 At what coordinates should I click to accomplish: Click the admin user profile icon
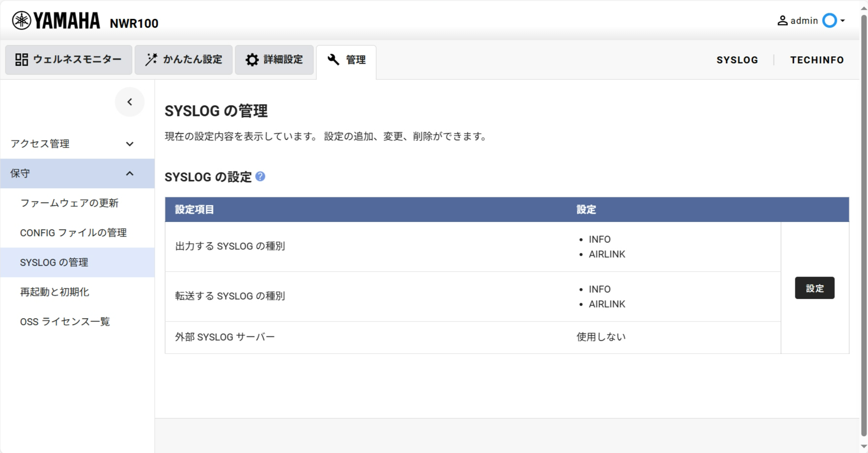782,21
